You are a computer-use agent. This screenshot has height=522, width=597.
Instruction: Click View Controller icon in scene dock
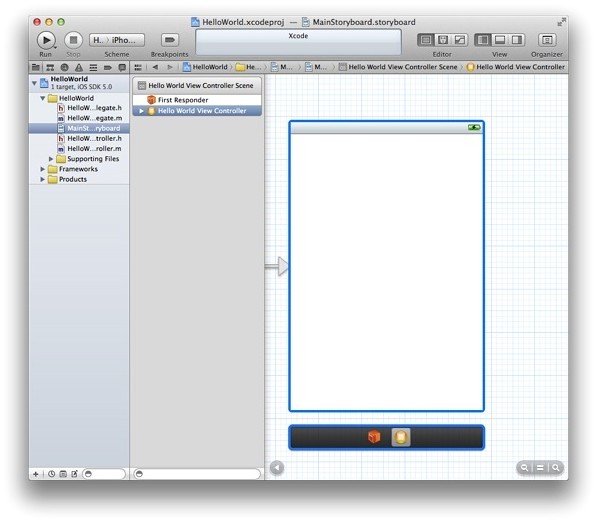coord(401,437)
